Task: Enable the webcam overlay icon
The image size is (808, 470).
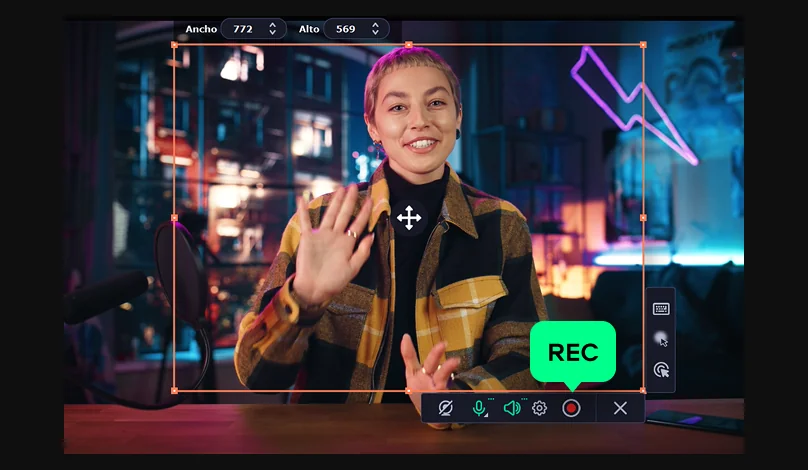Action: pyautogui.click(x=446, y=408)
